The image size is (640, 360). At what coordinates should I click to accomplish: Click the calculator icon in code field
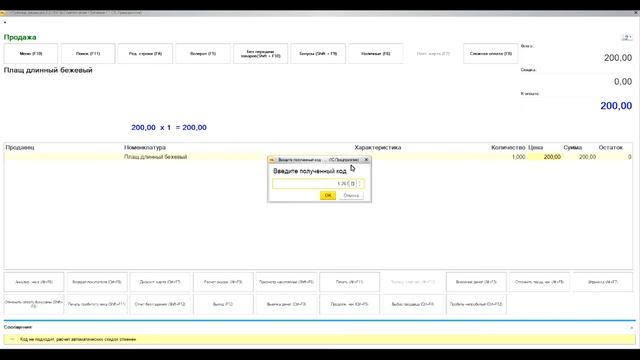[353, 184]
